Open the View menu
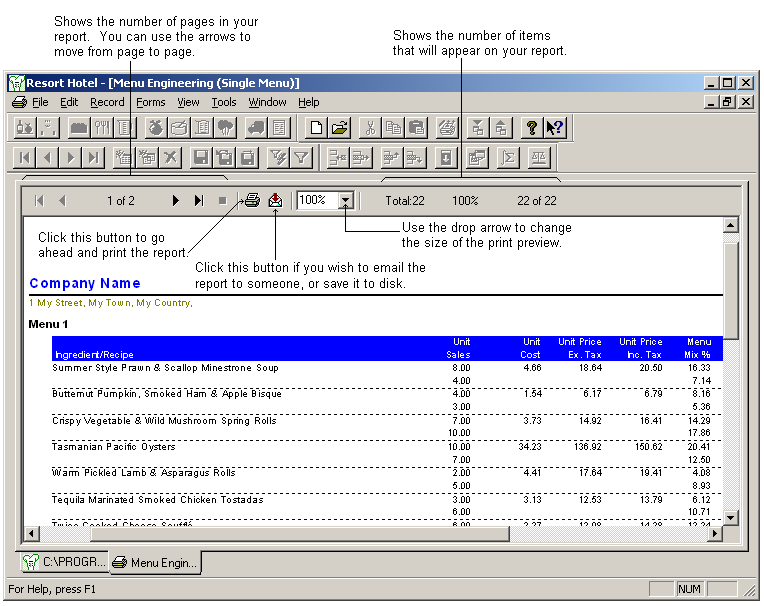 click(188, 102)
